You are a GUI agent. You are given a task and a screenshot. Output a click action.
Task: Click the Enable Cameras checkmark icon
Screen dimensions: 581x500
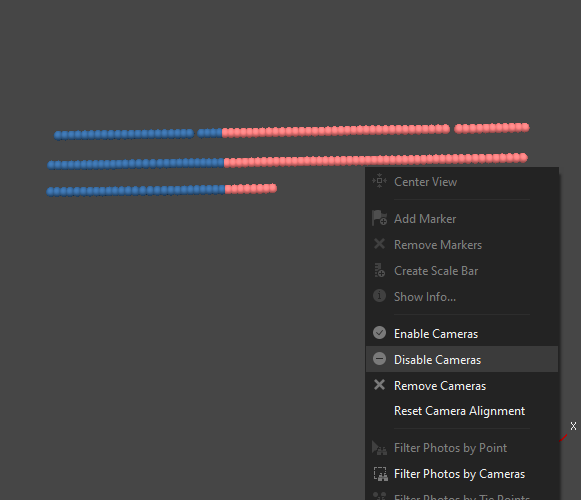(379, 333)
